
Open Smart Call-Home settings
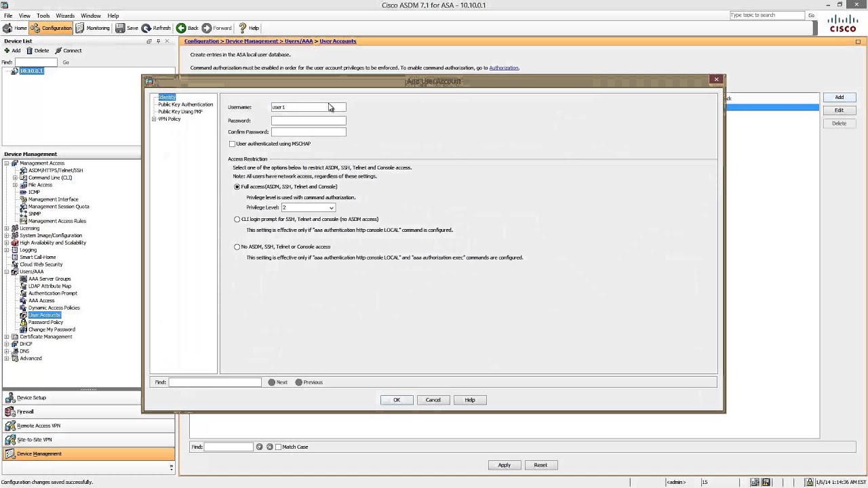[37, 257]
